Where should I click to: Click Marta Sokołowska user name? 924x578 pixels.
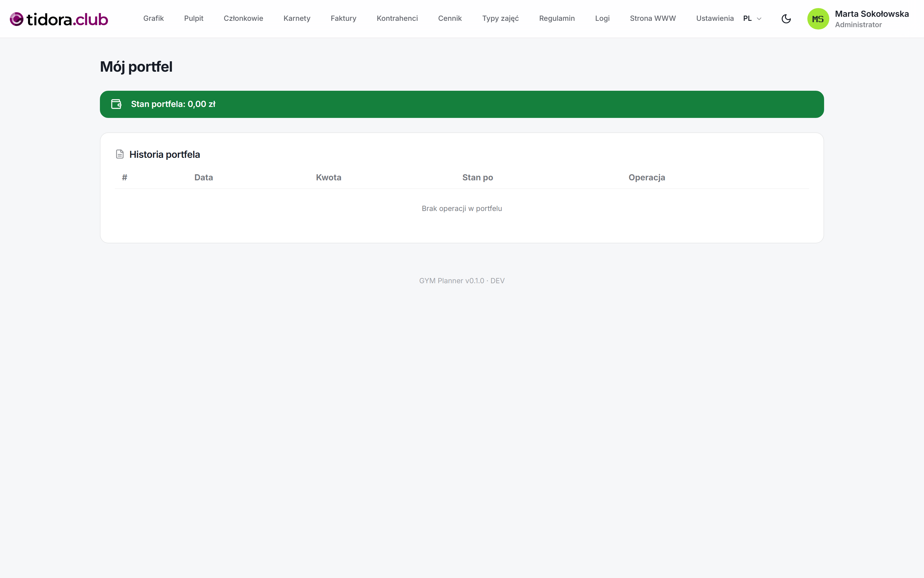872,14
